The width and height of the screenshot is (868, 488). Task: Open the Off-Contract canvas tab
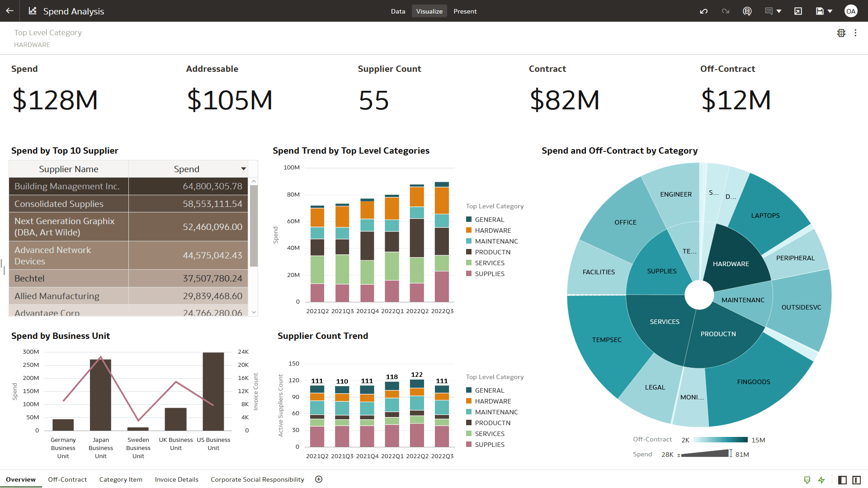tap(67, 479)
